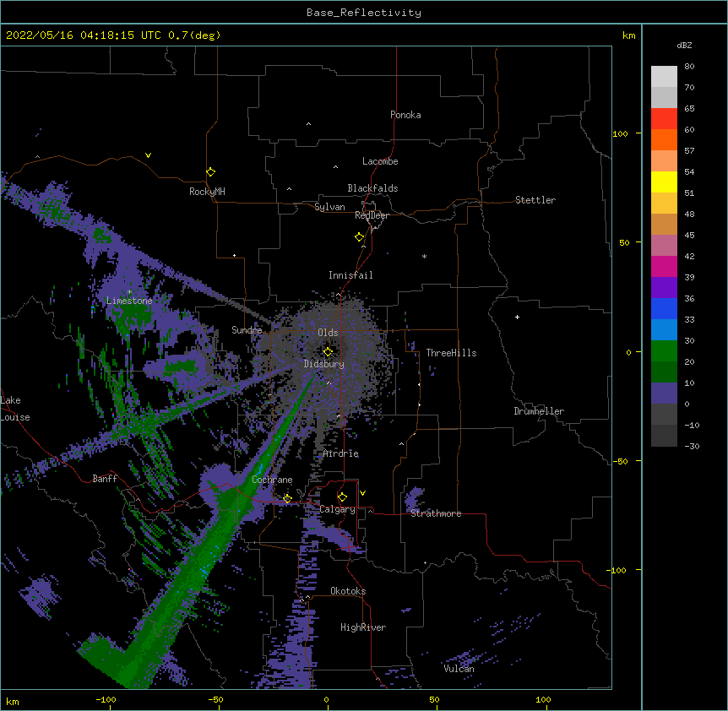Click the Strathmore label
Viewport: 728px width, 711px height.
436,513
